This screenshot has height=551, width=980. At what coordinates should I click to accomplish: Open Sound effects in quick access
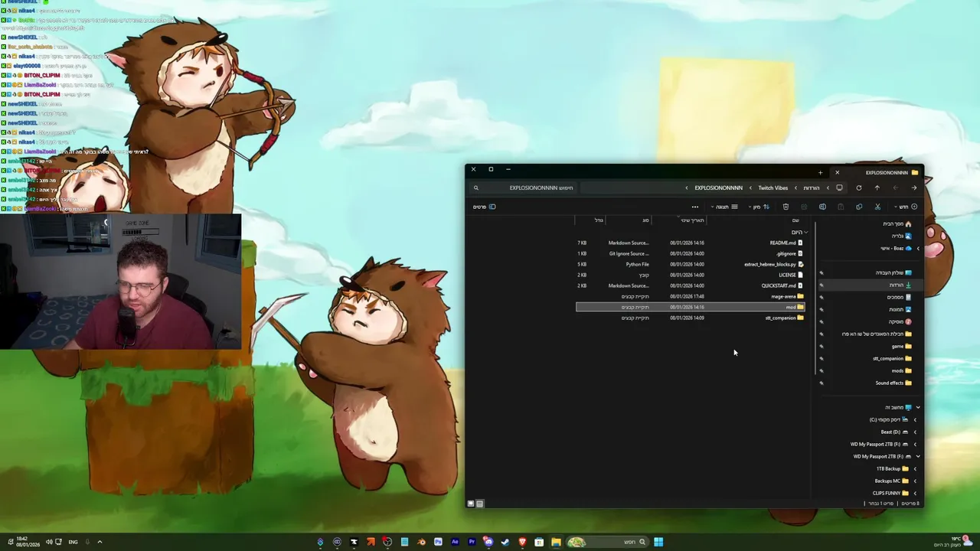click(893, 383)
